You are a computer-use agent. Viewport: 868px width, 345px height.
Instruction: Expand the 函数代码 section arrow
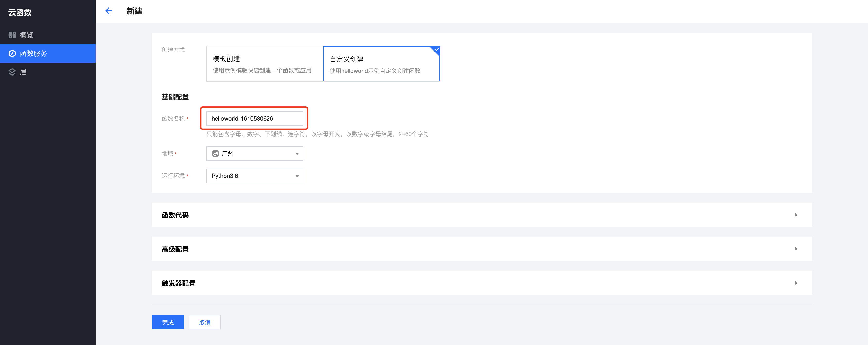[796, 215]
